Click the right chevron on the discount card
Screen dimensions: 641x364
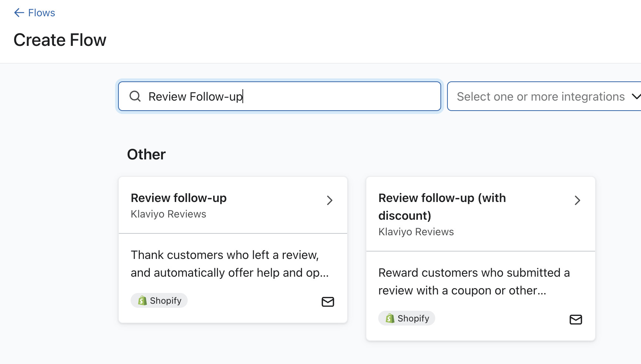tap(577, 200)
